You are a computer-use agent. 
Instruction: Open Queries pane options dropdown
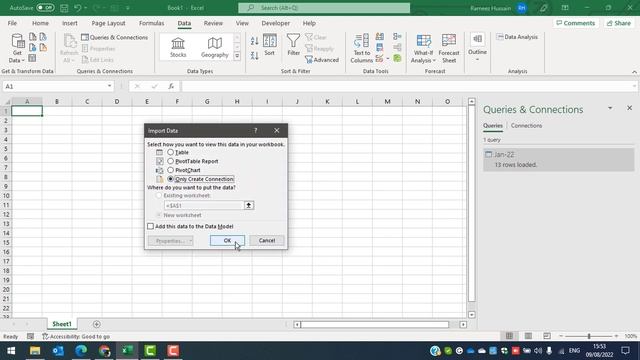click(x=610, y=108)
